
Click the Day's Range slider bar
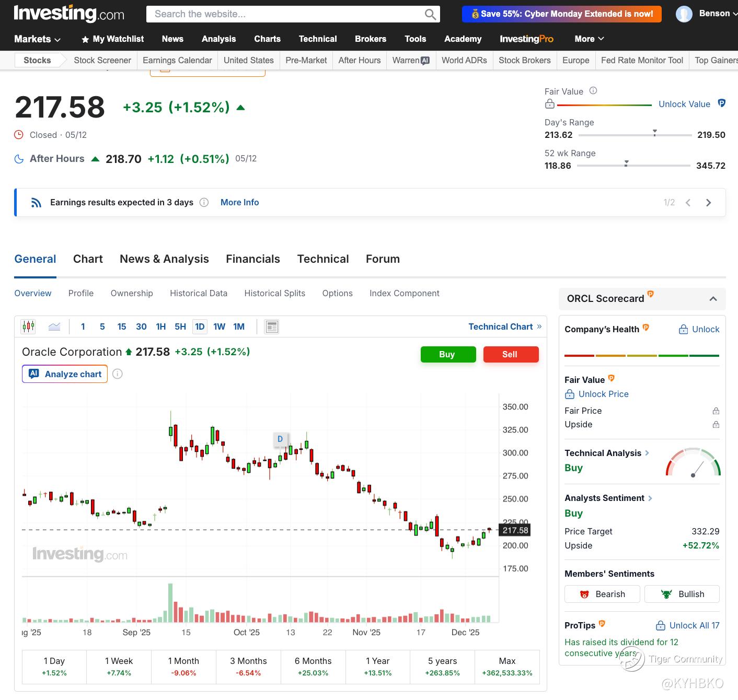tap(635, 135)
